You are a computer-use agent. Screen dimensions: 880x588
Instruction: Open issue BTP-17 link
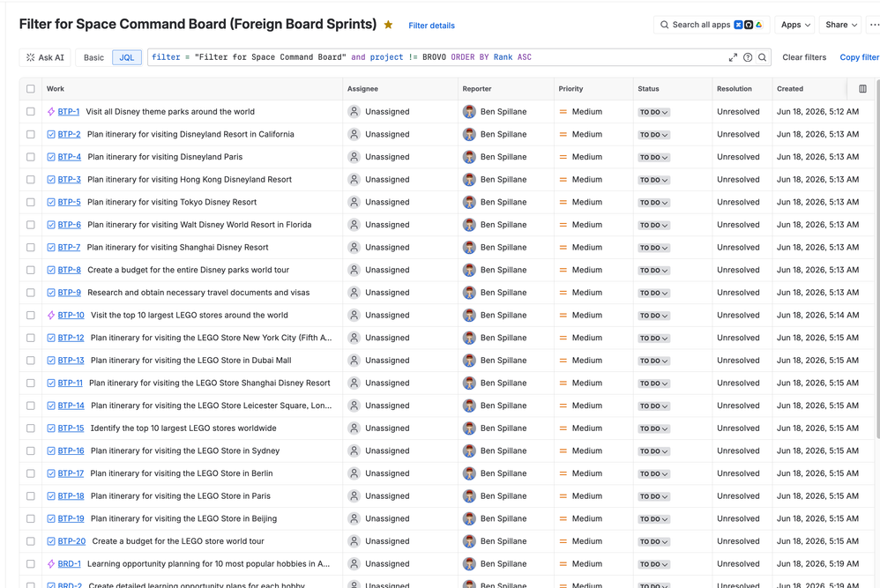coord(71,473)
